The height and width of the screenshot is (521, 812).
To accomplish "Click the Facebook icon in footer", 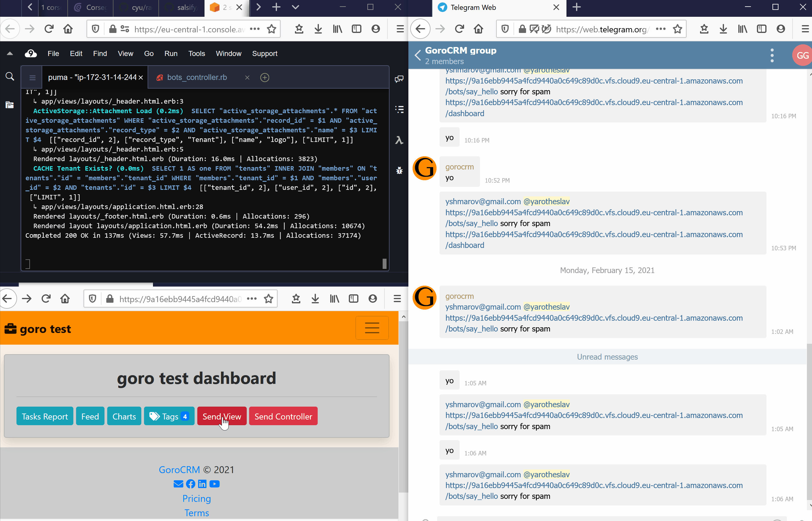I will click(190, 484).
